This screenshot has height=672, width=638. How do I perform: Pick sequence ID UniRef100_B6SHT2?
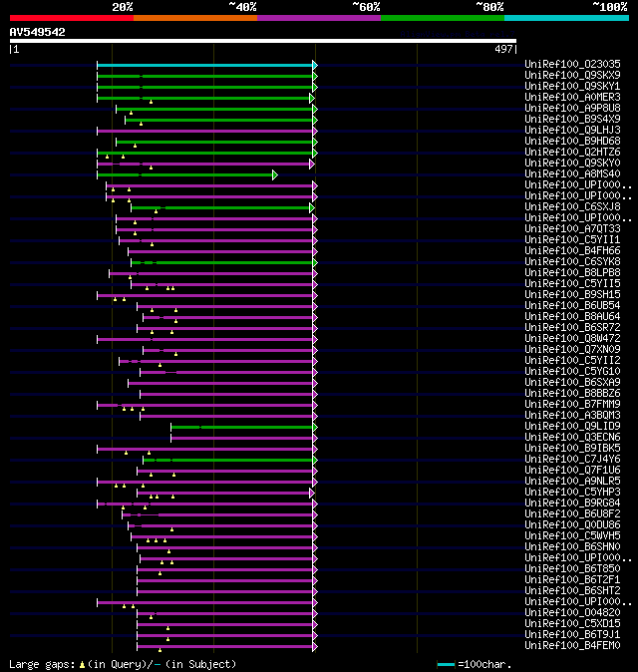(572, 591)
